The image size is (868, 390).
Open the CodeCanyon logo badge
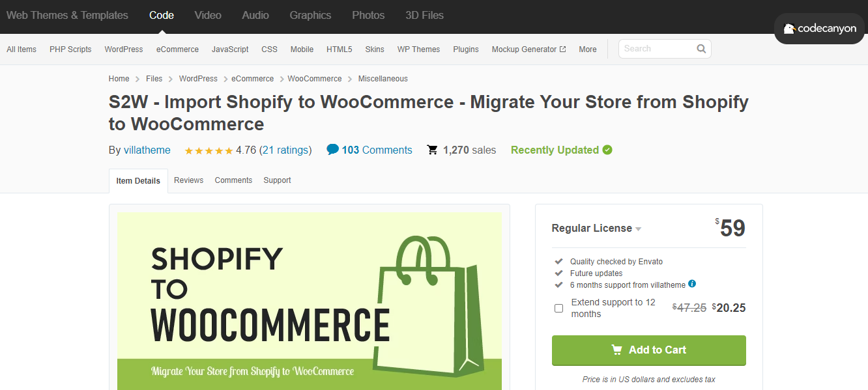point(820,29)
